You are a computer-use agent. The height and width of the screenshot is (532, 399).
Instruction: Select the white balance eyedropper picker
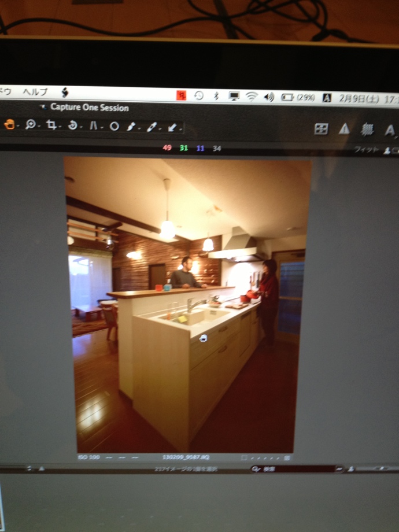[152, 127]
